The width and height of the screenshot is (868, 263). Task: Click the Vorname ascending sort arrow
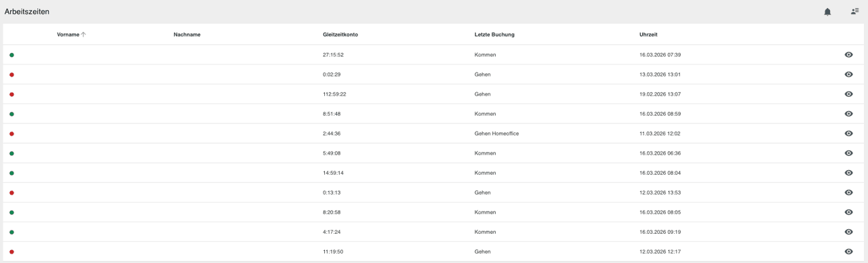[x=83, y=35]
